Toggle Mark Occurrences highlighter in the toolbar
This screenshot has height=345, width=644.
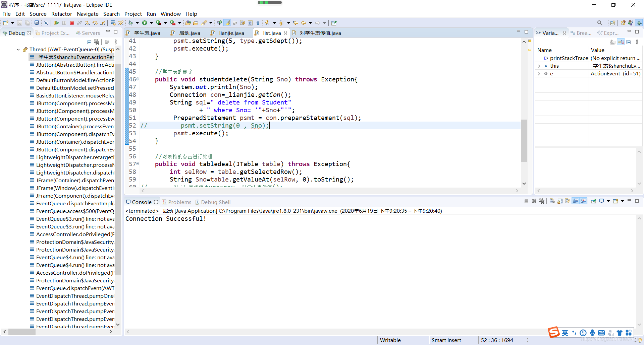(x=227, y=23)
